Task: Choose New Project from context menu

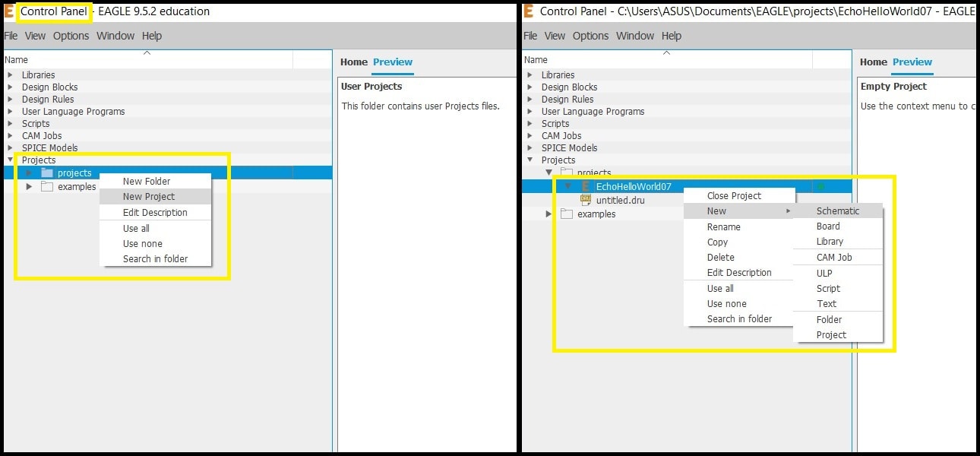Action: coord(155,196)
